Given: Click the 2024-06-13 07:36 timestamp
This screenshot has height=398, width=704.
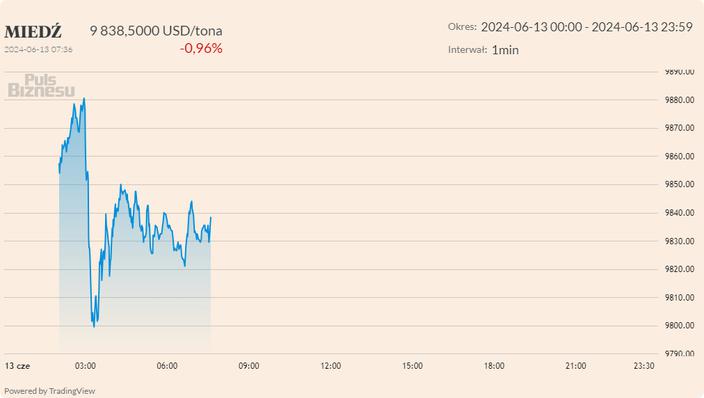Looking at the screenshot, I should [38, 49].
